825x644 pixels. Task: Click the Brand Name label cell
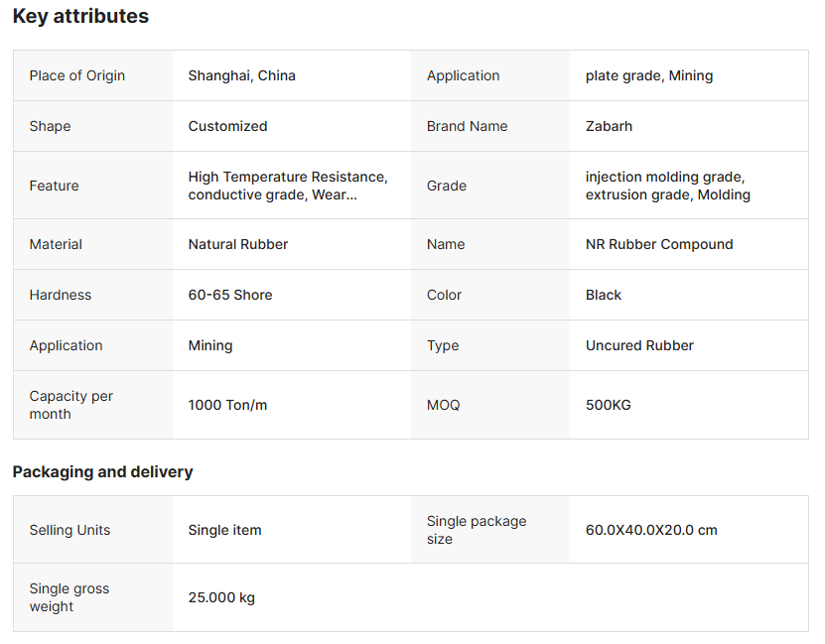tap(467, 126)
